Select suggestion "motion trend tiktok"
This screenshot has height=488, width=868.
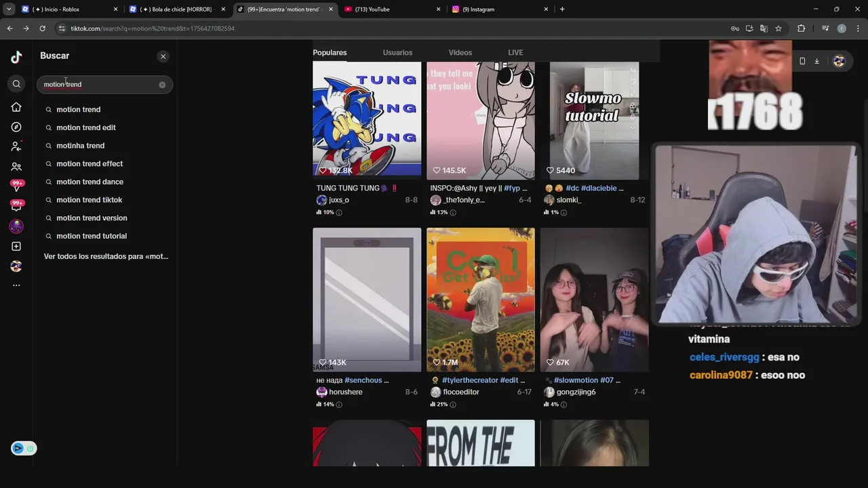[x=89, y=200]
